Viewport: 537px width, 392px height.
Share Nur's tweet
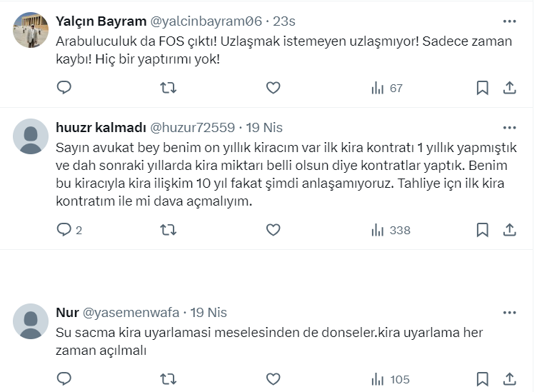510,379
